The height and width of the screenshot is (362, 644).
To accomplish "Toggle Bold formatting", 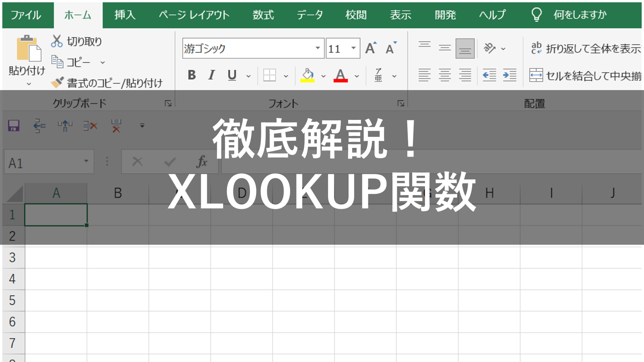I will 192,75.
